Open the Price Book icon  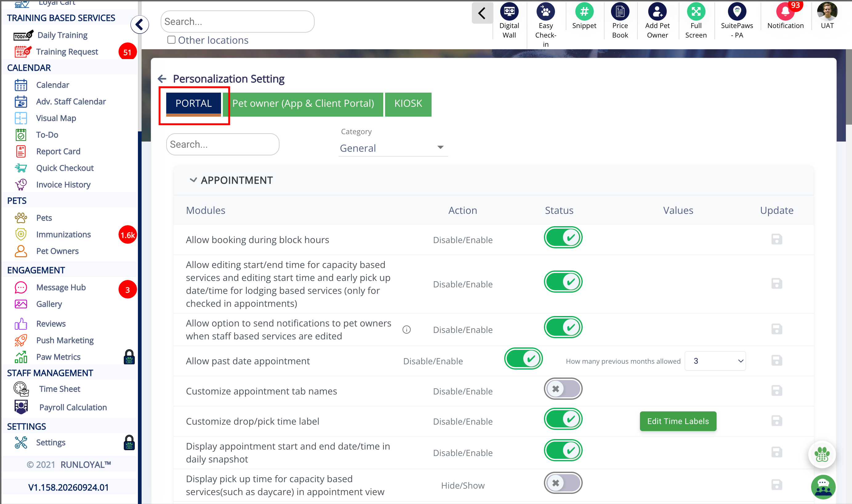click(620, 12)
